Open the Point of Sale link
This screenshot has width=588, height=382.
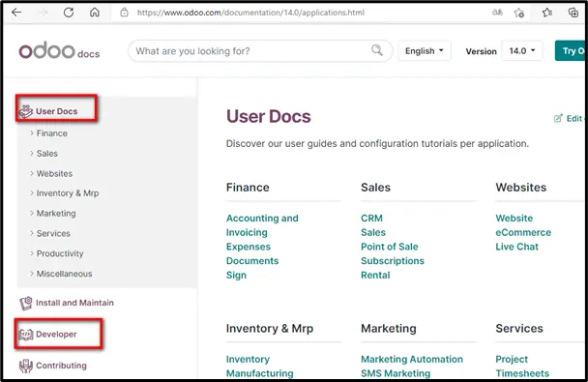389,247
